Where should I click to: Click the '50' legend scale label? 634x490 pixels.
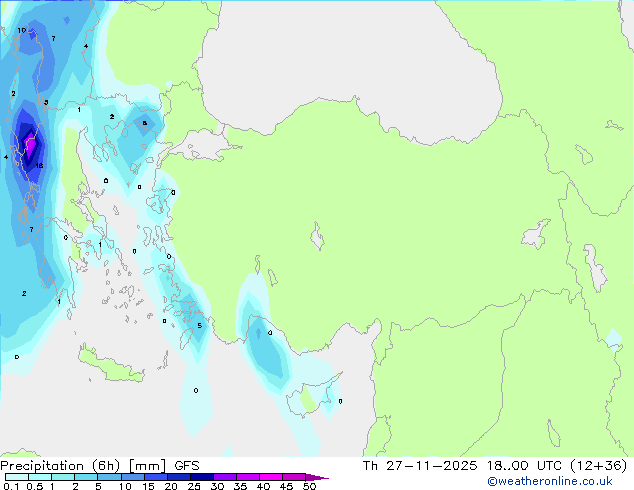[x=309, y=486]
